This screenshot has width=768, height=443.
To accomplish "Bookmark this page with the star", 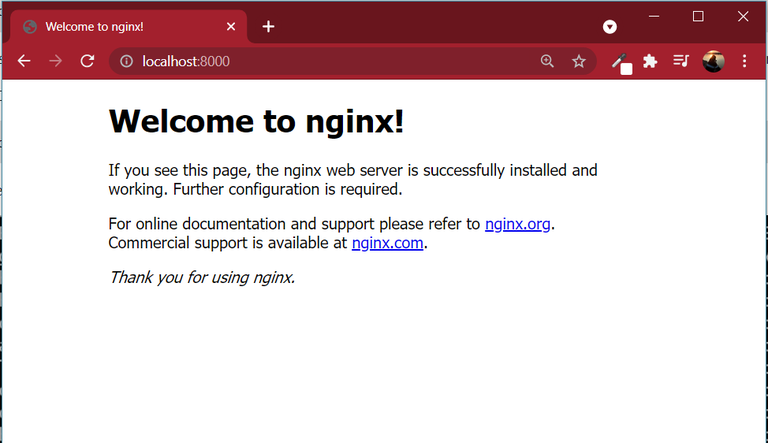I will click(x=579, y=61).
